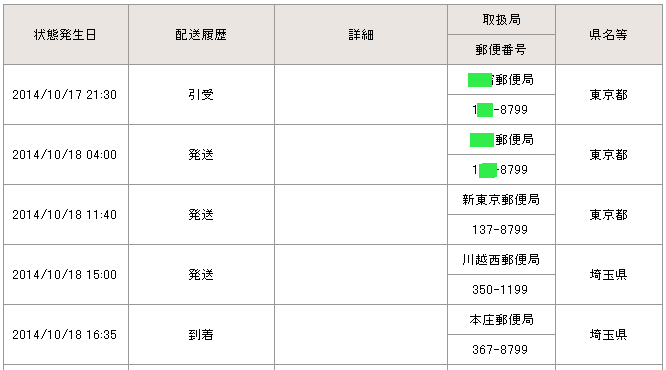Click the 取扱局 header cell

coord(501,20)
